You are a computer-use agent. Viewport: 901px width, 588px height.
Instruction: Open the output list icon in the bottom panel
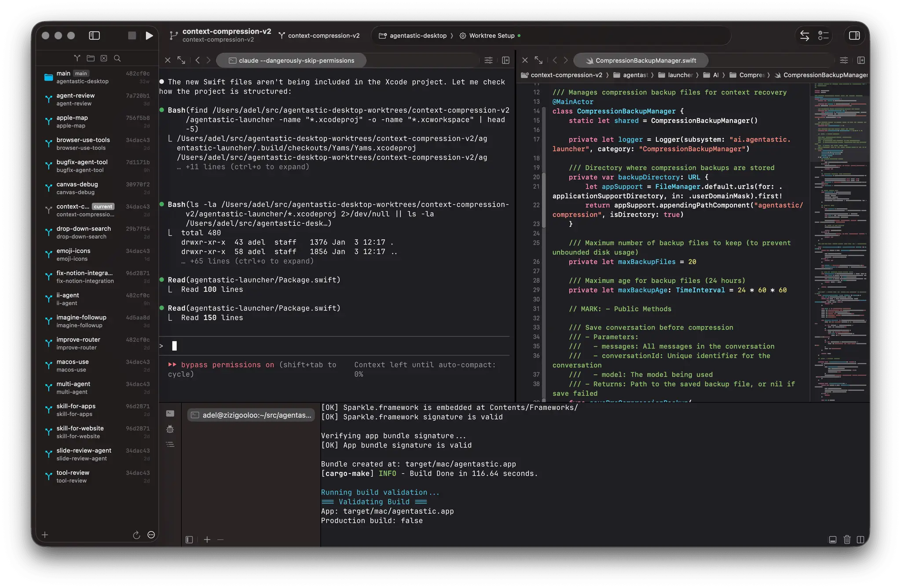(x=170, y=445)
